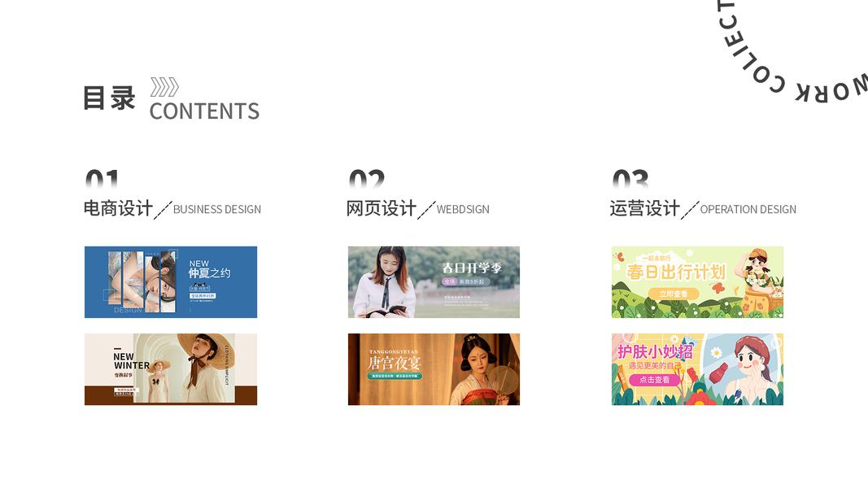Viewport: 868px width, 488px height.
Task: Click the OPERATION DESIGN label
Action: pyautogui.click(x=748, y=209)
